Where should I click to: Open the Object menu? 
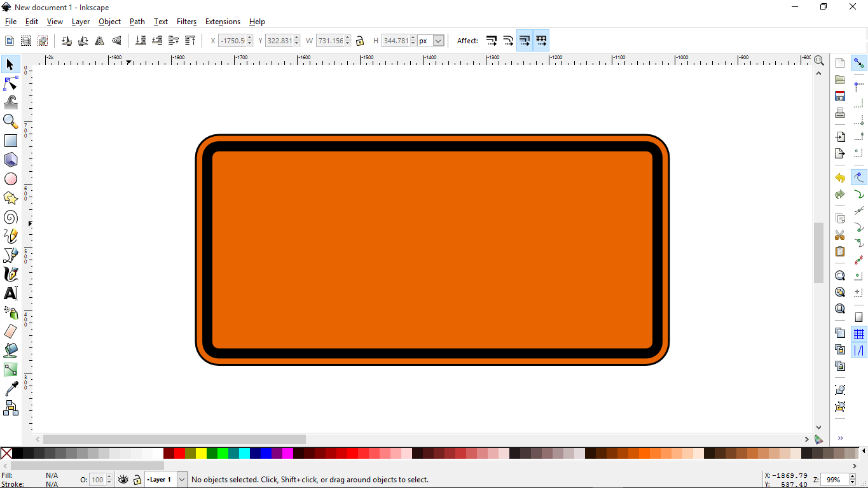(109, 22)
